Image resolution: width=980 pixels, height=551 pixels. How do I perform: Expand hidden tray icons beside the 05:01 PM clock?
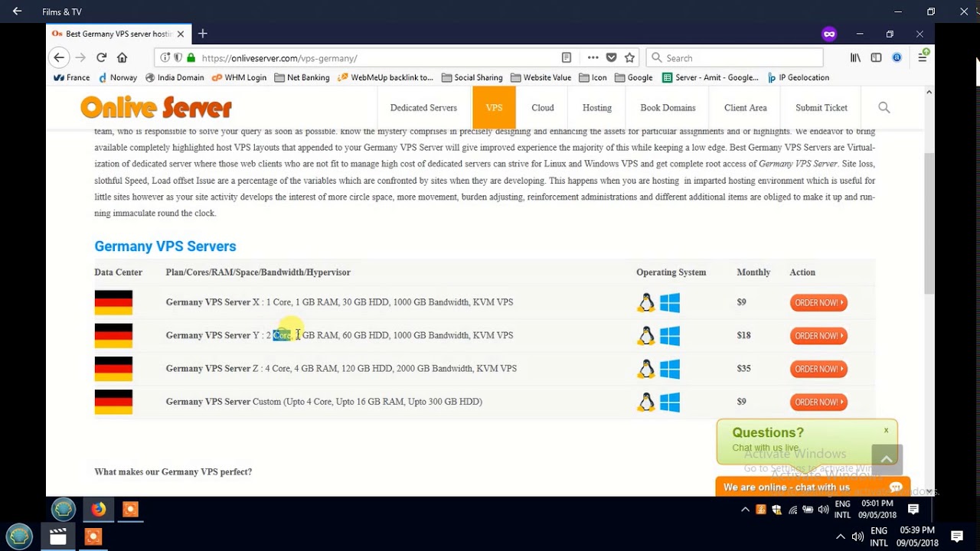click(x=745, y=510)
